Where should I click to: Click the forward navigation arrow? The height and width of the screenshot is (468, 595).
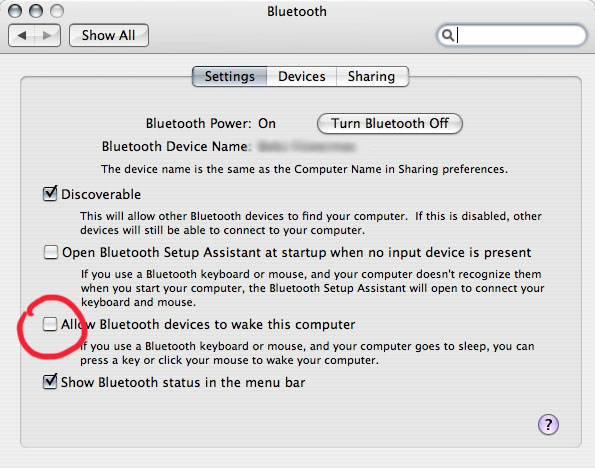[47, 36]
